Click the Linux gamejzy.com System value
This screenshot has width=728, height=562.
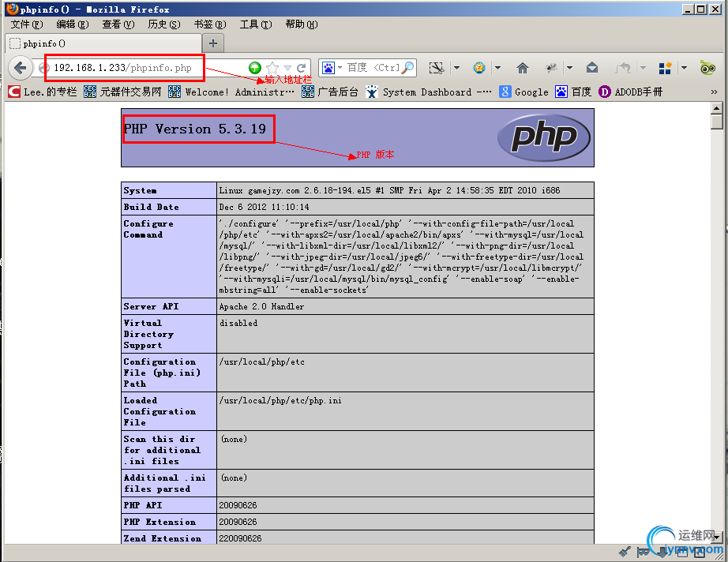[x=389, y=190]
